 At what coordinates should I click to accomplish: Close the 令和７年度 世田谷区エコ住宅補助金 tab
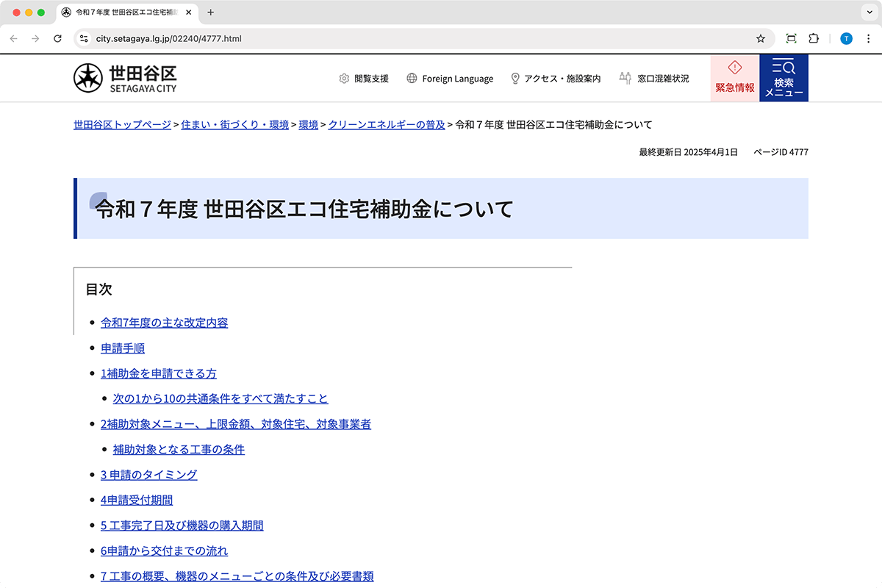189,12
